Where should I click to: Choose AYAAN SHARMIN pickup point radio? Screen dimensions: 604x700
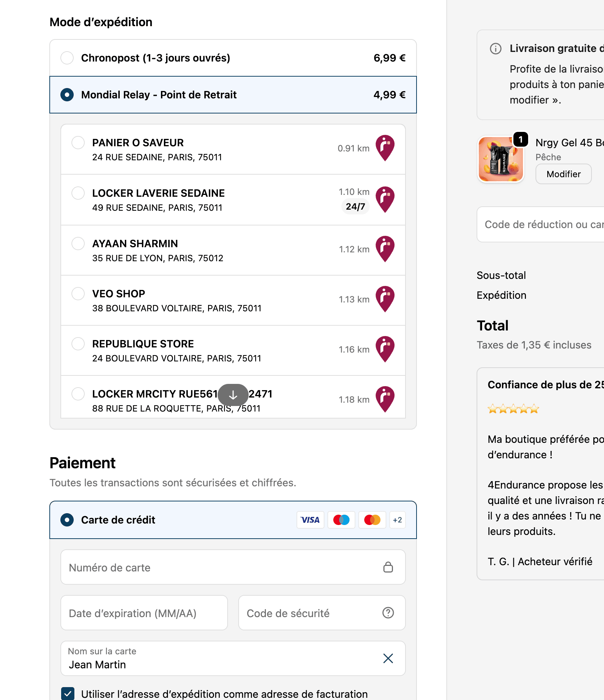(78, 244)
